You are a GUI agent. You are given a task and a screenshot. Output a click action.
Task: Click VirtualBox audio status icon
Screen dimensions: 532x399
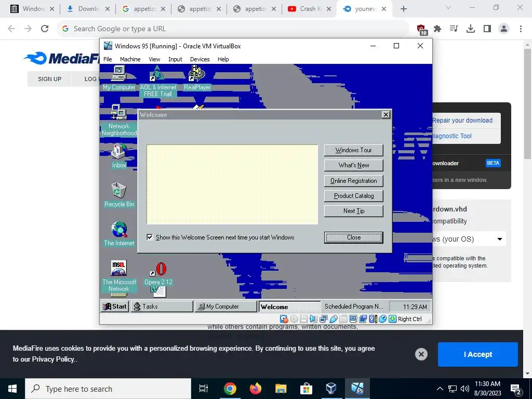313,319
